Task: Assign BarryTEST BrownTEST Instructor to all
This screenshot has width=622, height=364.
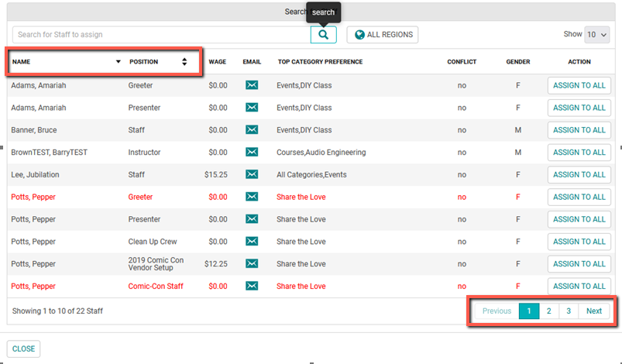Action: (579, 153)
